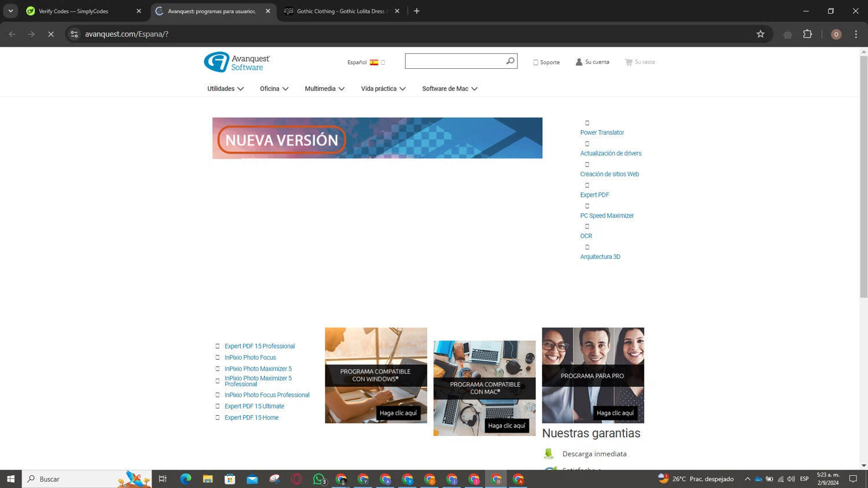The height and width of the screenshot is (488, 868).
Task: Bookmark this page with the star
Action: (760, 34)
